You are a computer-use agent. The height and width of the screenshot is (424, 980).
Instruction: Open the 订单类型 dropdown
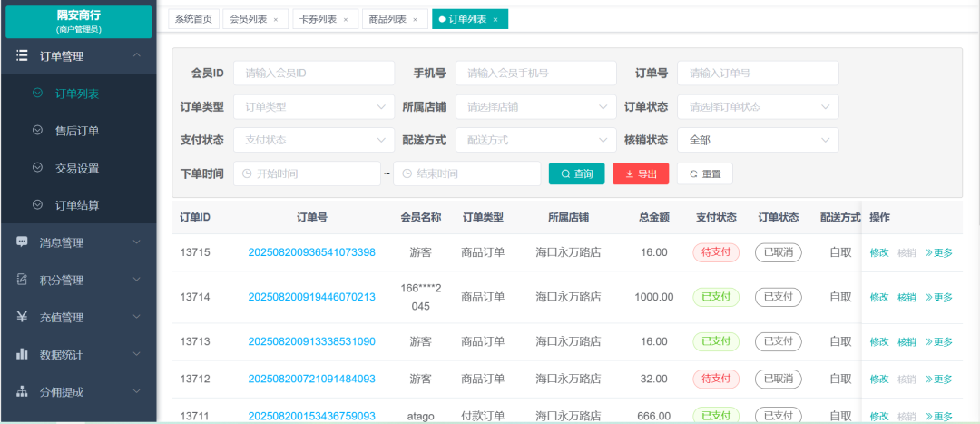(314, 107)
